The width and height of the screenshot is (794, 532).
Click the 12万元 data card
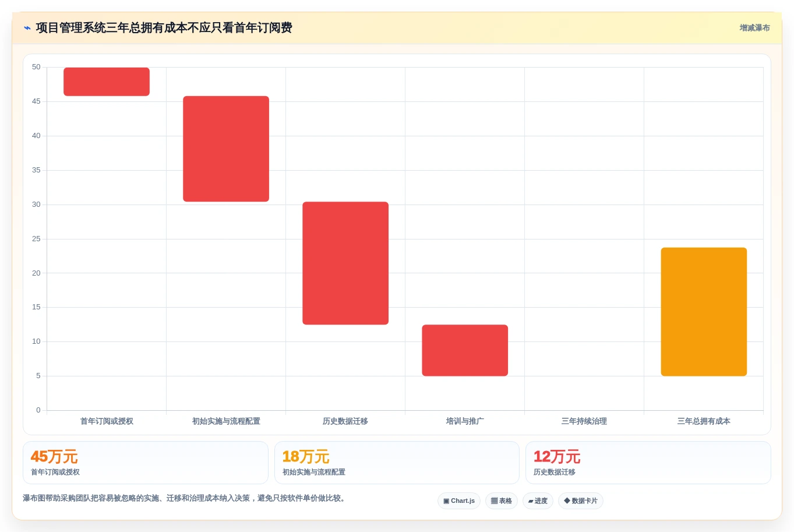(648, 463)
